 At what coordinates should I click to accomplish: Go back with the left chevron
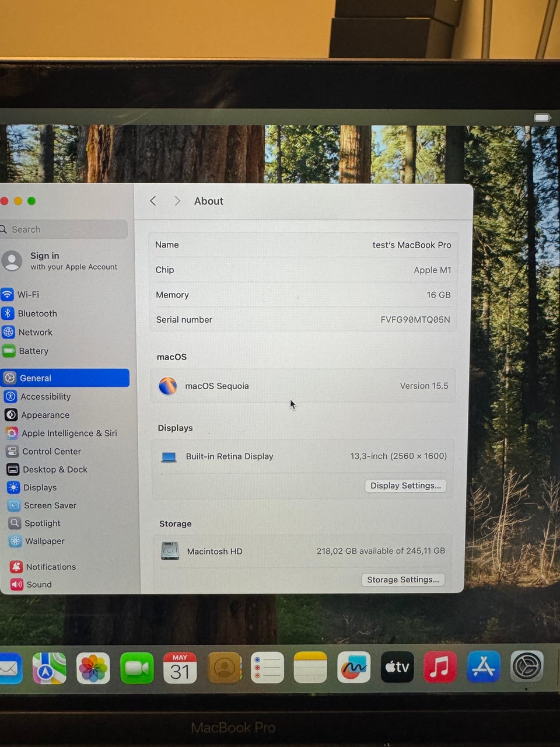point(153,201)
